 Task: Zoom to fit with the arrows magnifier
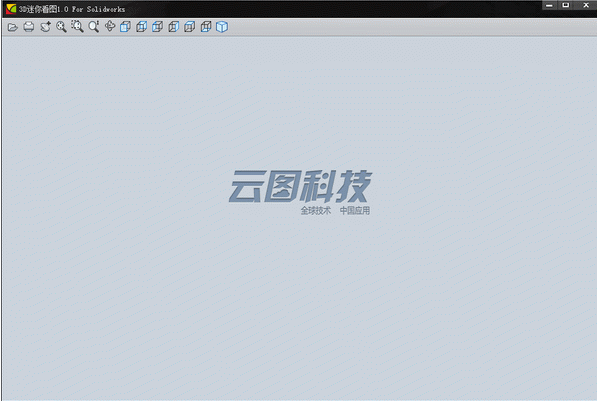click(61, 27)
